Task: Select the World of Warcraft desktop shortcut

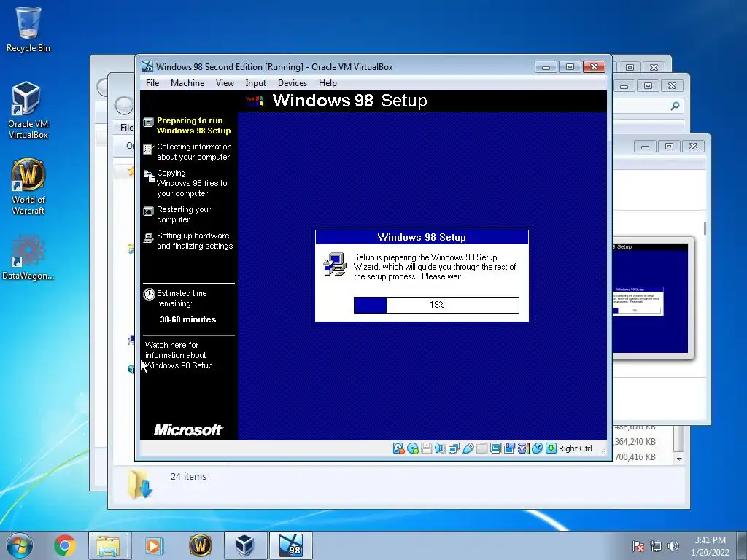Action: (28, 187)
